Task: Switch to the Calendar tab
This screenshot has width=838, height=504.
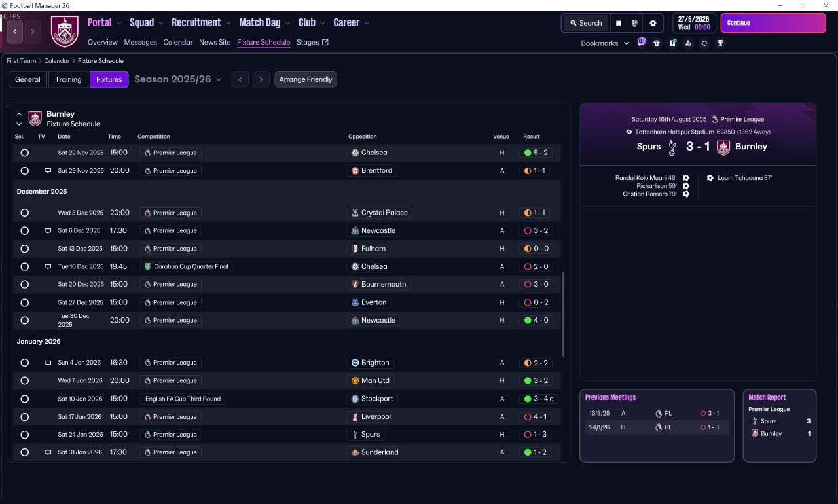Action: [x=178, y=42]
